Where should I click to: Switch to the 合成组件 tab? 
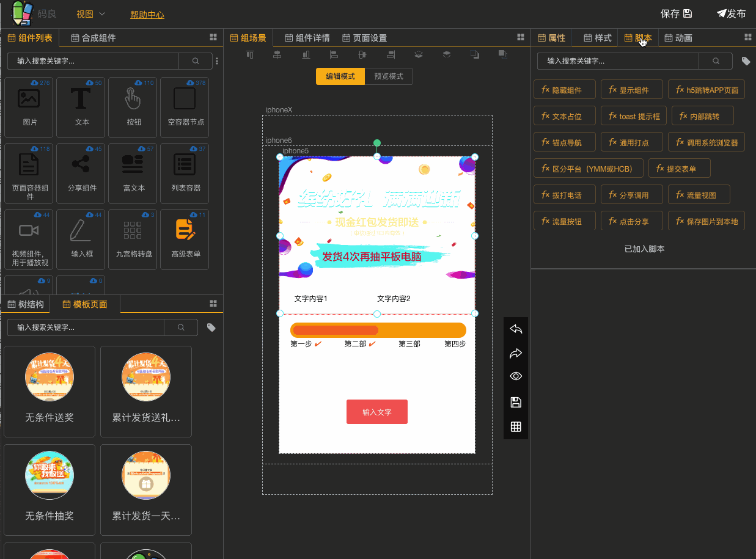(93, 38)
